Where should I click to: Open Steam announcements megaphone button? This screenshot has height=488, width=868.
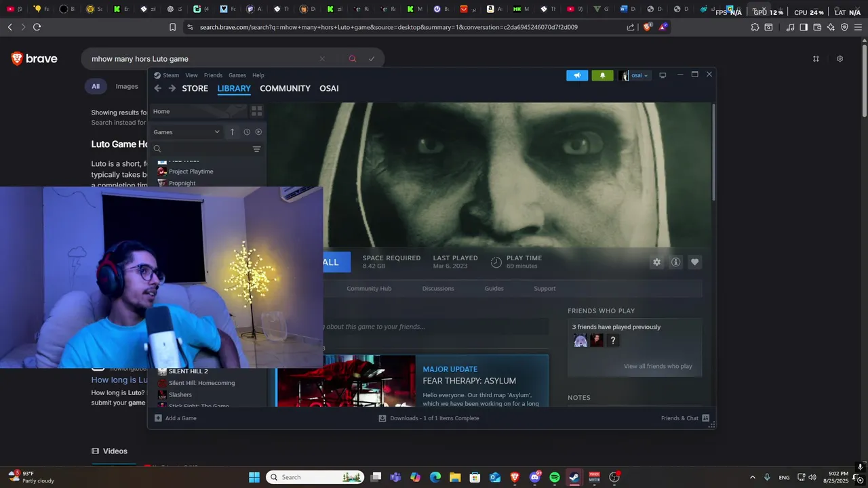tap(577, 75)
